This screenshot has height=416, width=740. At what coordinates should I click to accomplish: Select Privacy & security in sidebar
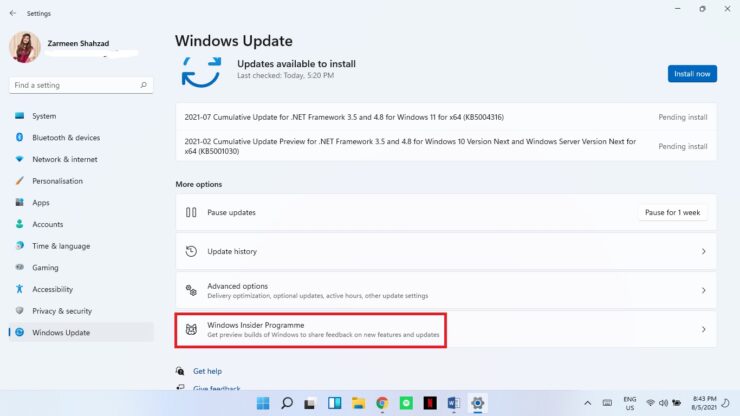(x=81, y=311)
